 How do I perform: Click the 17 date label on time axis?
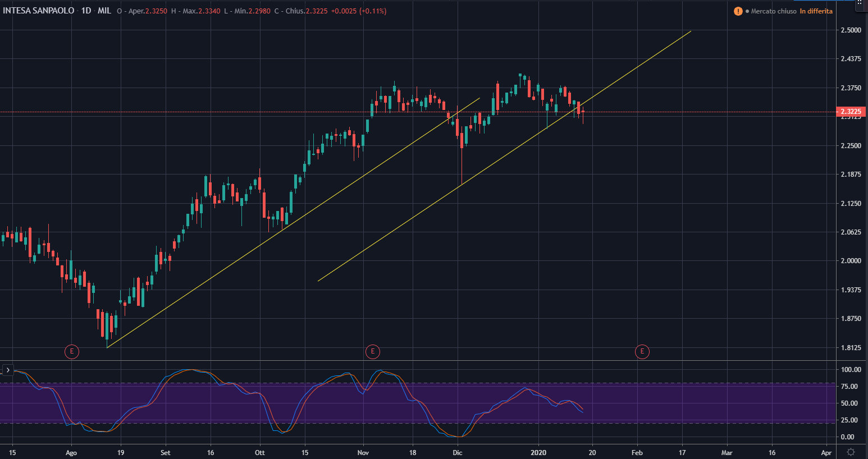[x=682, y=452]
